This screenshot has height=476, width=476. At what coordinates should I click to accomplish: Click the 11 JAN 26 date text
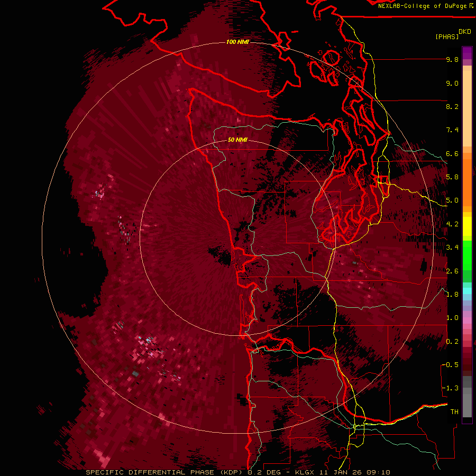coord(342,472)
